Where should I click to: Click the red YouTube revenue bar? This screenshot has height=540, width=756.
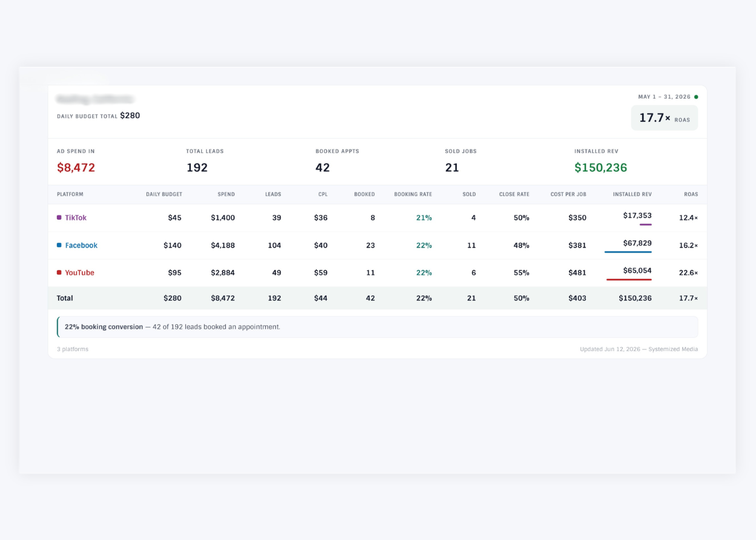coord(629,280)
